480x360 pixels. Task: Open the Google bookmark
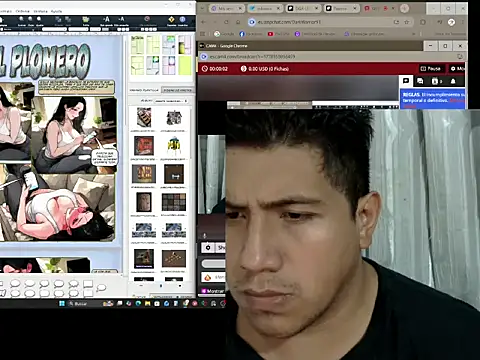point(224,34)
